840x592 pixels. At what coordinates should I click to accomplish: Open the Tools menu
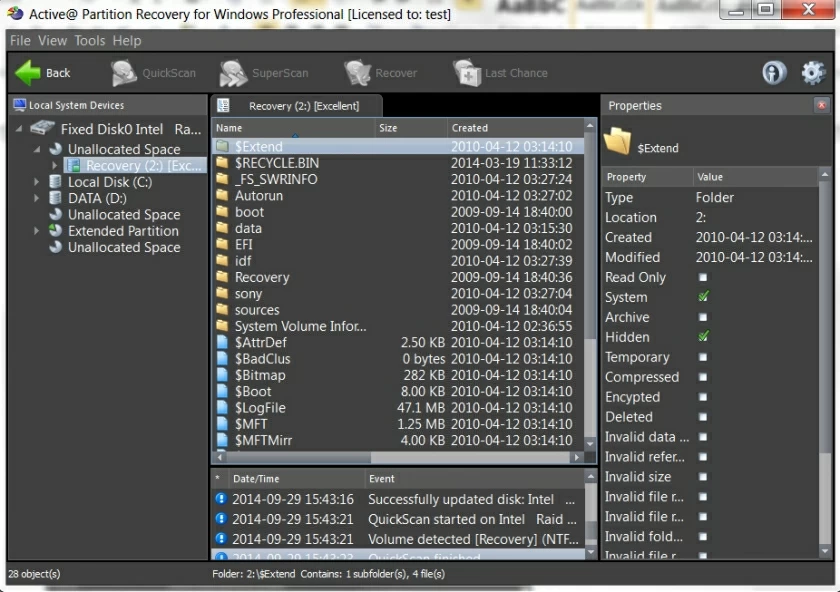pos(90,40)
